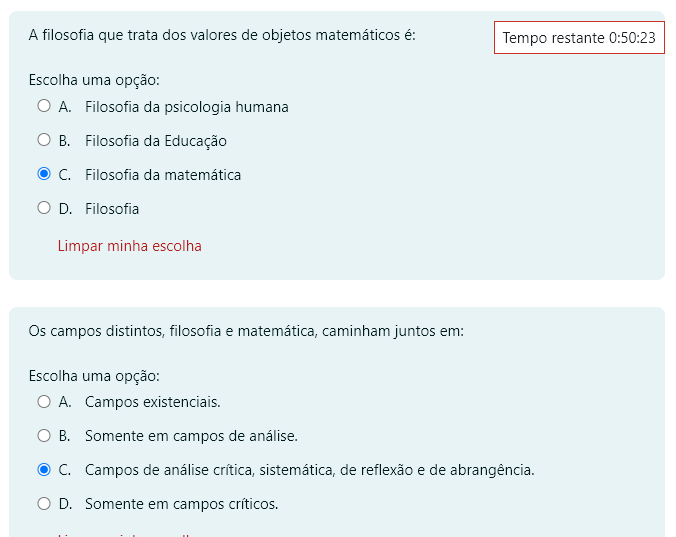The height and width of the screenshot is (537, 676).
Task: Click the Limpar minha escolha link of second question
Action: click(x=130, y=535)
